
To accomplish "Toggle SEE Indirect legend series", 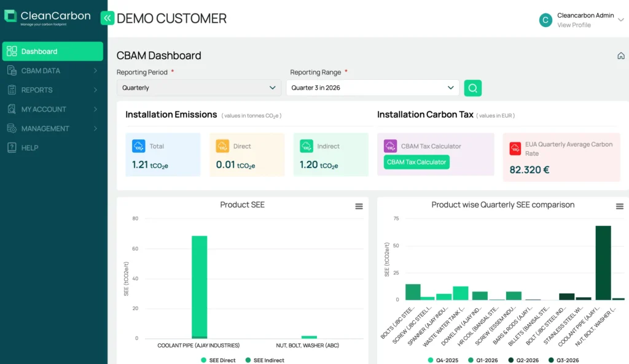I will point(265,360).
